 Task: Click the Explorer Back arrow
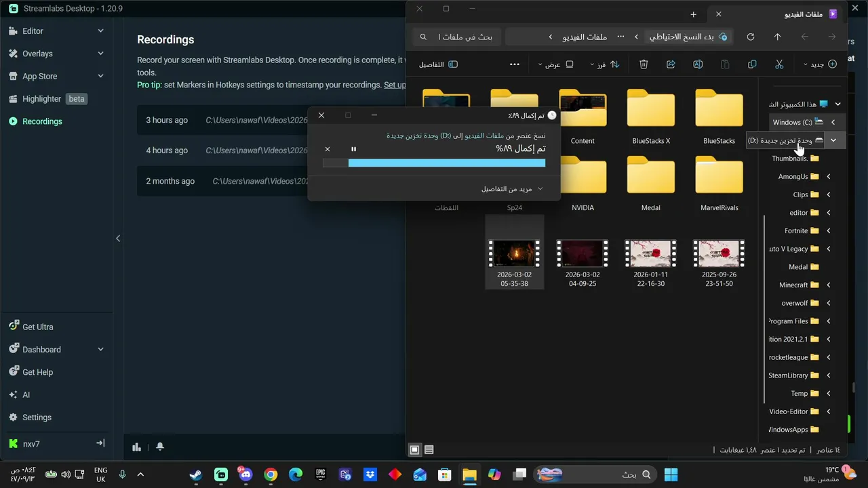pos(805,37)
